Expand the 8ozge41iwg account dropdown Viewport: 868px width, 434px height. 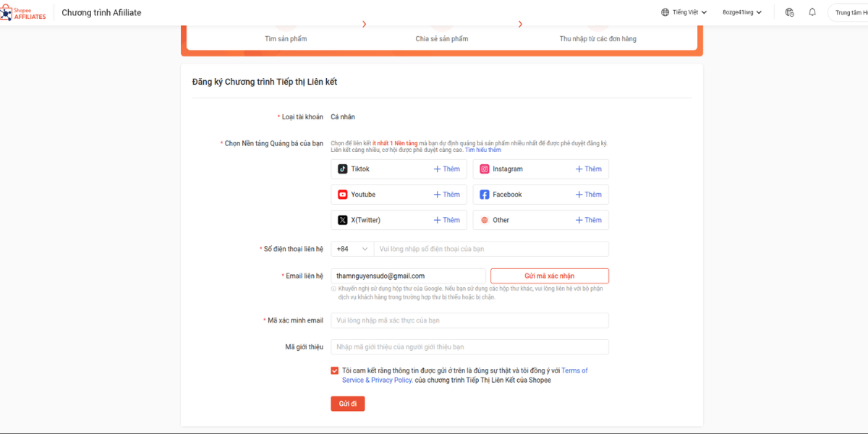coord(742,12)
